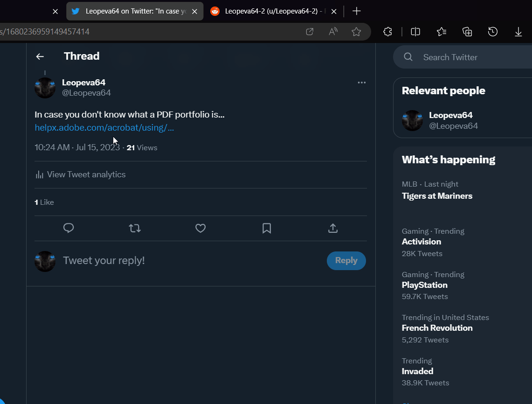This screenshot has height=404, width=532.
Task: Open the share tweet icon
Action: click(x=332, y=228)
